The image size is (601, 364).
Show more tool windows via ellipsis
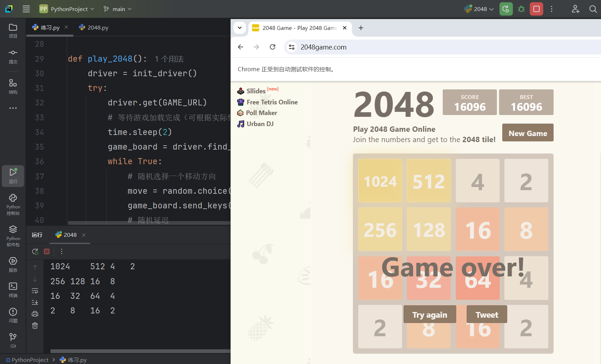13,108
